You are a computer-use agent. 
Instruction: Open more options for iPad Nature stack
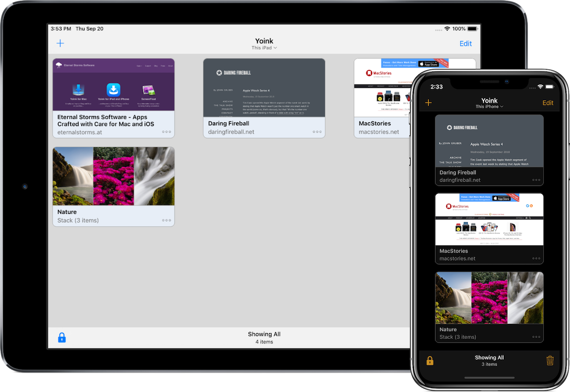166,220
